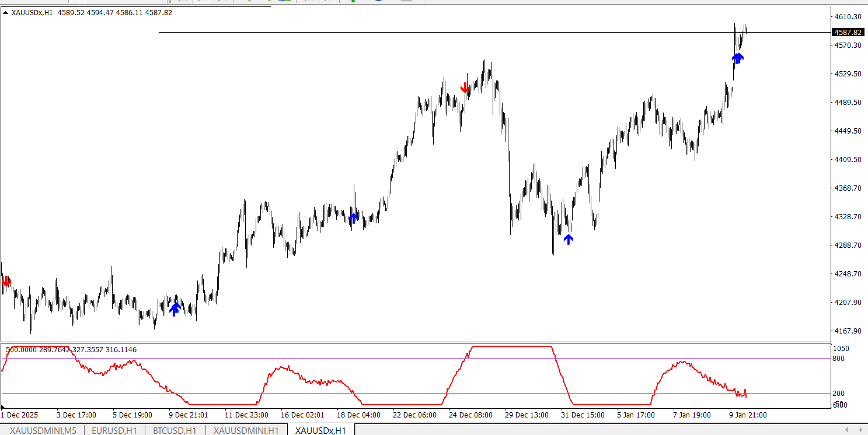Image resolution: width=868 pixels, height=435 pixels.
Task: Click the 5 Dec 19:00 time axis label
Action: click(133, 415)
